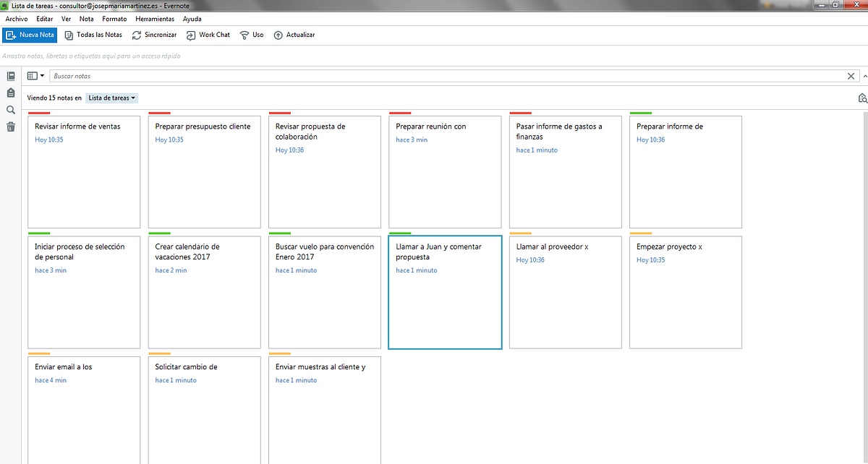Screen dimensions: 868x464
Task: Click the Sincronizar sync icon
Action: pos(137,35)
